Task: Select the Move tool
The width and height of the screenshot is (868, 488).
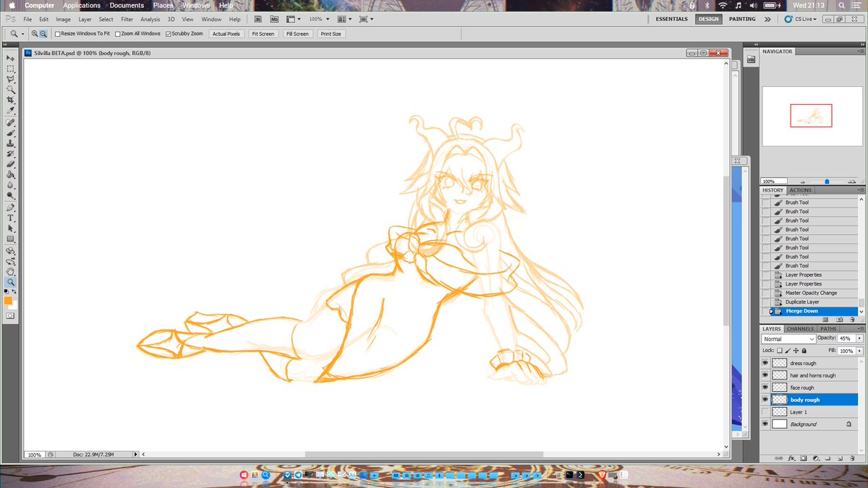Action: coord(10,57)
